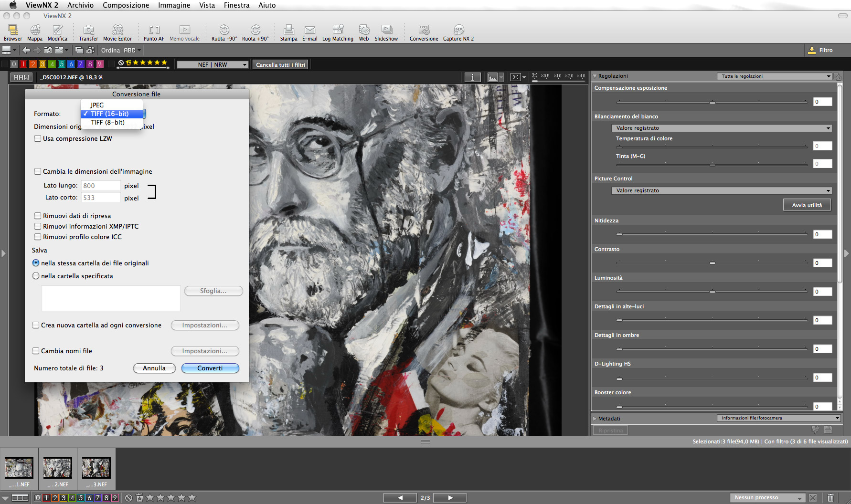Set zoom to x0,5
The height and width of the screenshot is (504, 851).
[x=545, y=76]
